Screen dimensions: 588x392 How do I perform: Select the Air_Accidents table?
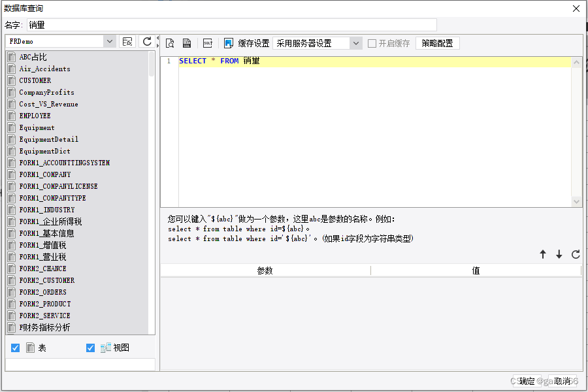(44, 69)
